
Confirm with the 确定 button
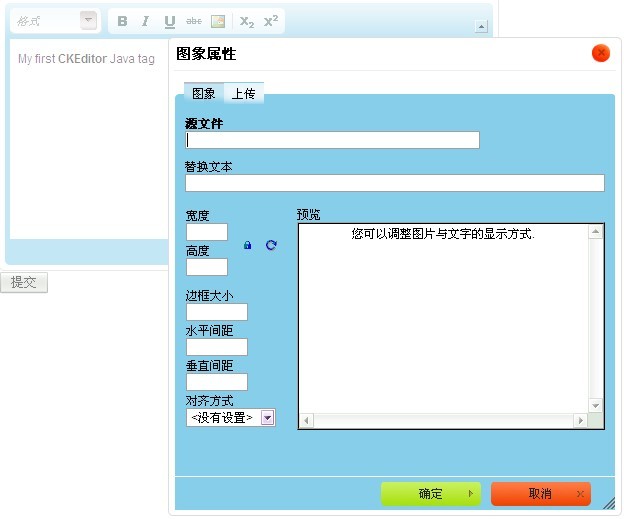tap(431, 494)
